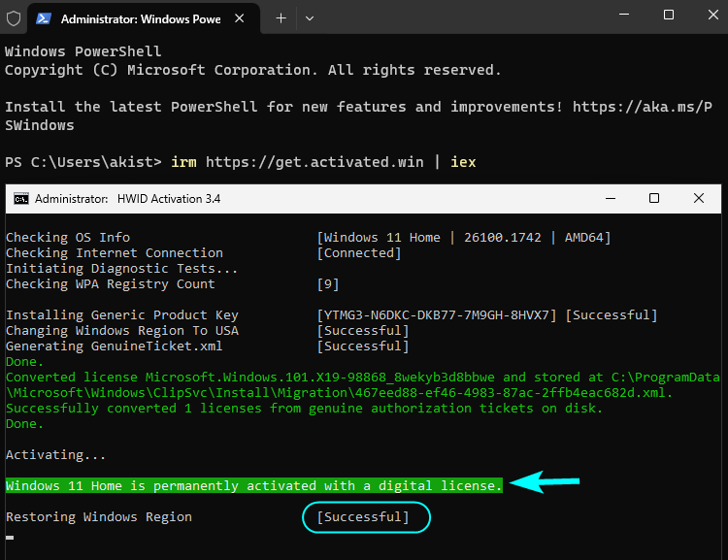Maximize the HWID Activation 3.4 window

654,198
